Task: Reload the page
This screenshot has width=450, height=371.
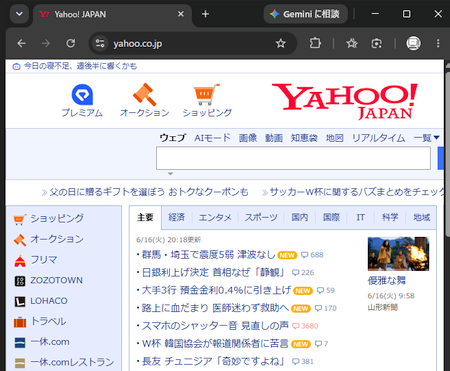Action: point(70,43)
